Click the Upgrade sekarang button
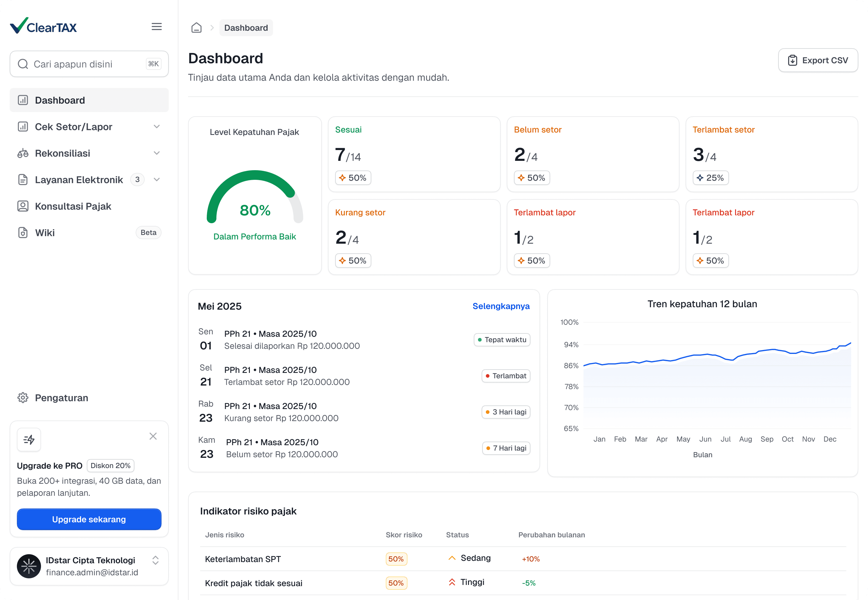The height and width of the screenshot is (600, 868). click(x=89, y=519)
